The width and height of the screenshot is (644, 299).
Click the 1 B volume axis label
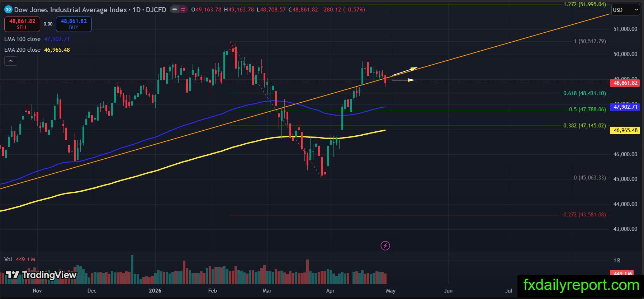click(x=617, y=261)
